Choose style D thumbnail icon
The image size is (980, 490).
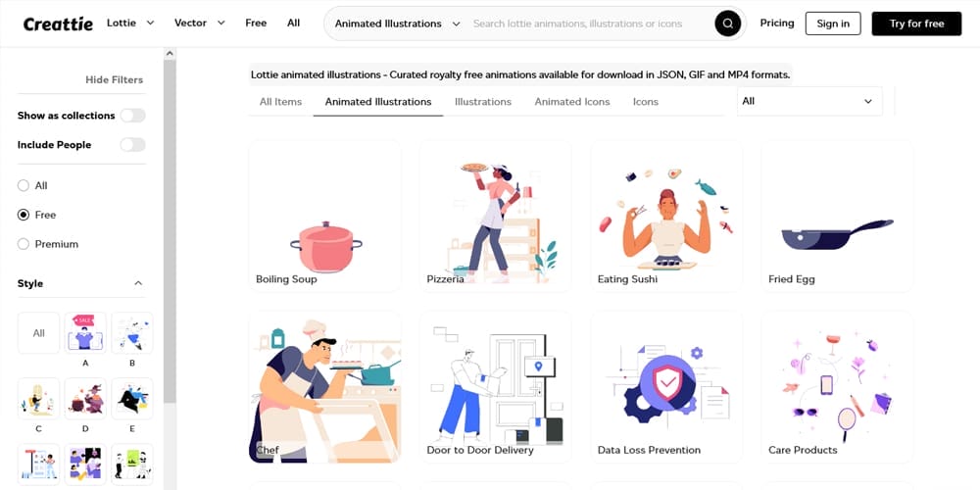(85, 399)
